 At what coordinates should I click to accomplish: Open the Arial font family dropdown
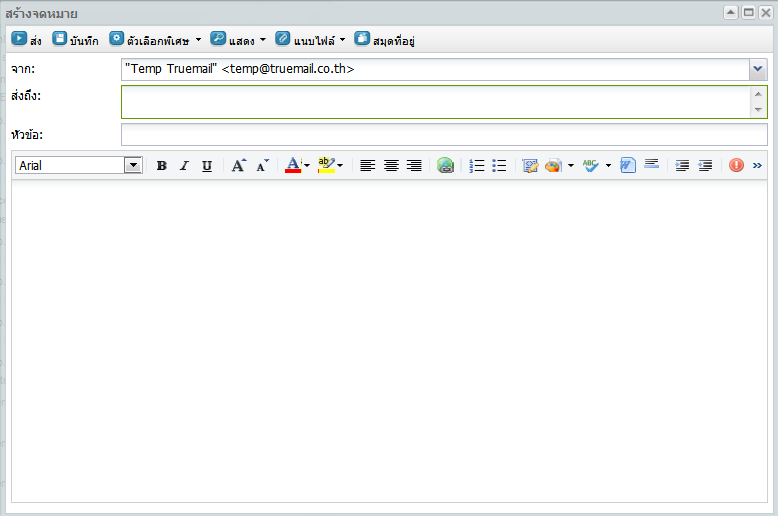133,165
